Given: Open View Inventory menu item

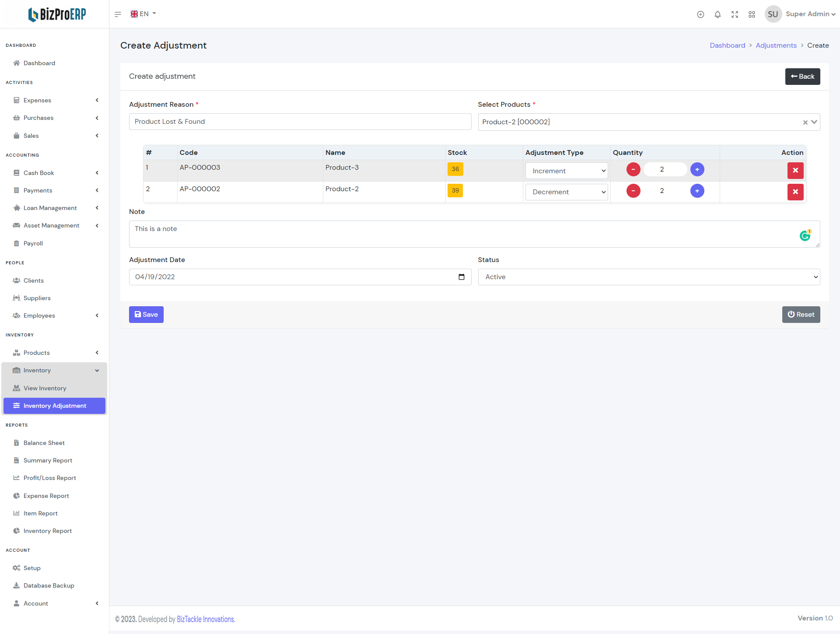Looking at the screenshot, I should [x=45, y=388].
